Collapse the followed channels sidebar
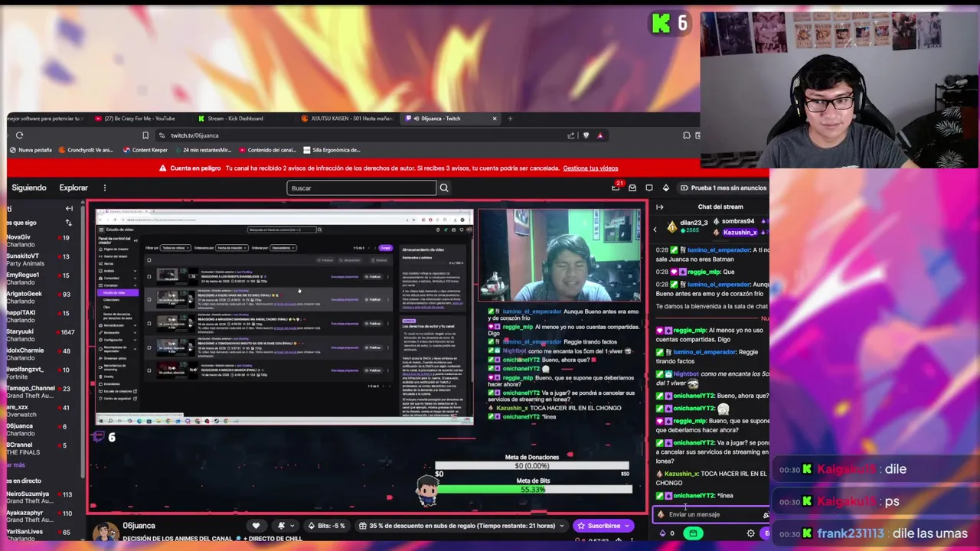Screen dimensions: 980x551 (x=69, y=208)
